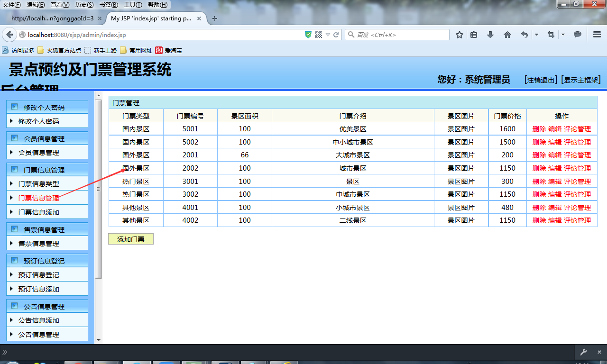This screenshot has width=607, height=364.
Task: Switch to the gonggaoId=3 browser tab
Action: coord(52,18)
